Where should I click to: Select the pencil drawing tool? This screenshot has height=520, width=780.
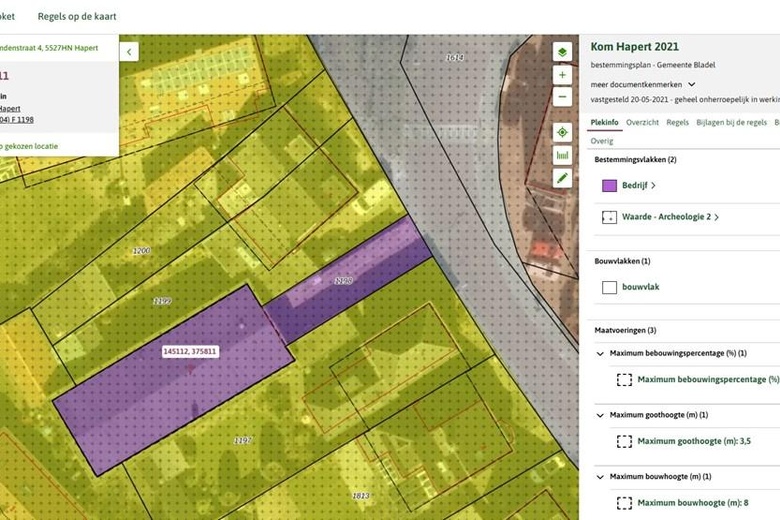point(562,178)
